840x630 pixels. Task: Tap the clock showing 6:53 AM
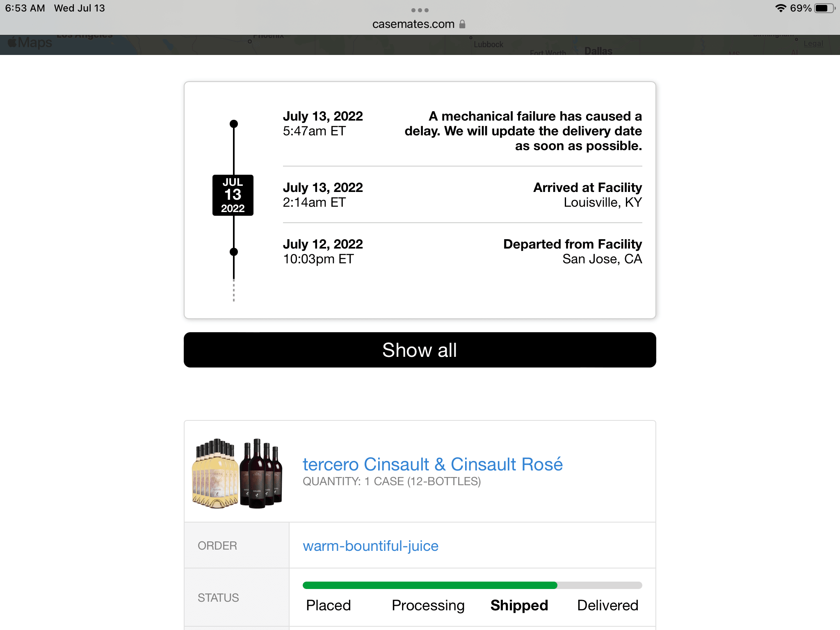[x=25, y=7]
